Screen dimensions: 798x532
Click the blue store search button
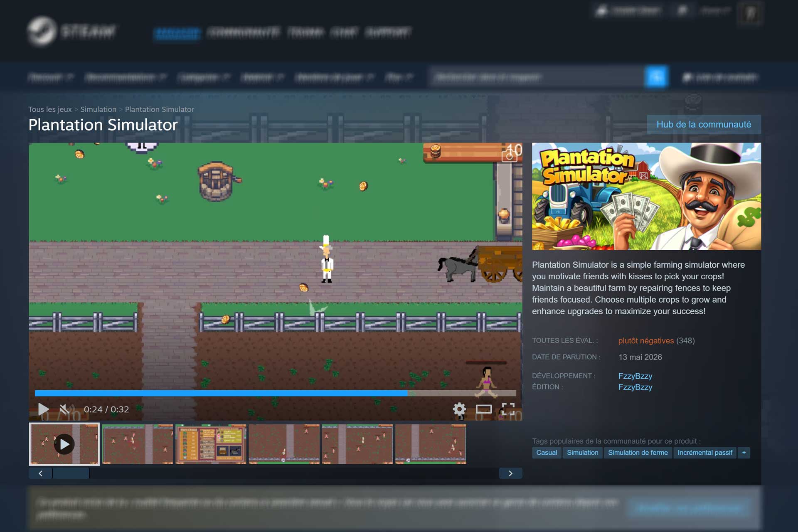click(x=656, y=77)
